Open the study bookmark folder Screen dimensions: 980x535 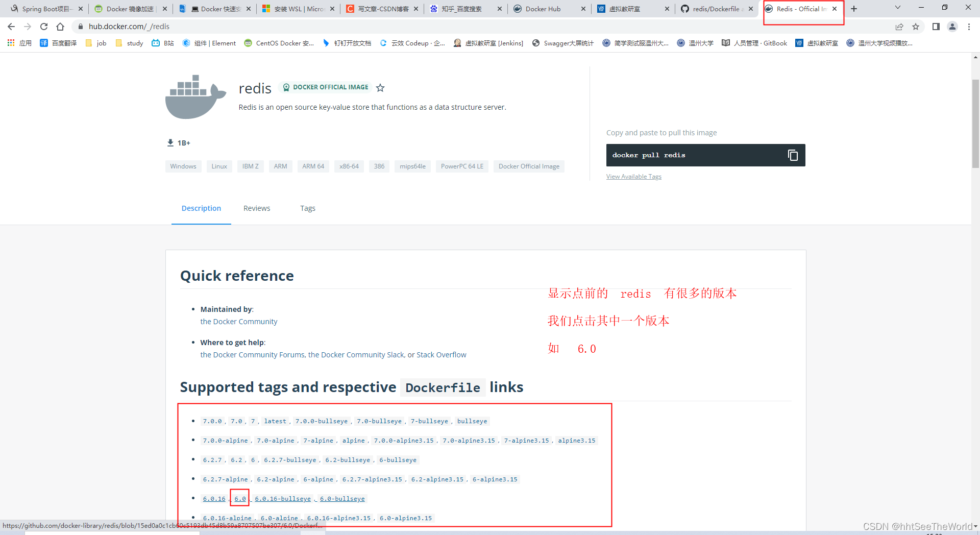[x=130, y=43]
